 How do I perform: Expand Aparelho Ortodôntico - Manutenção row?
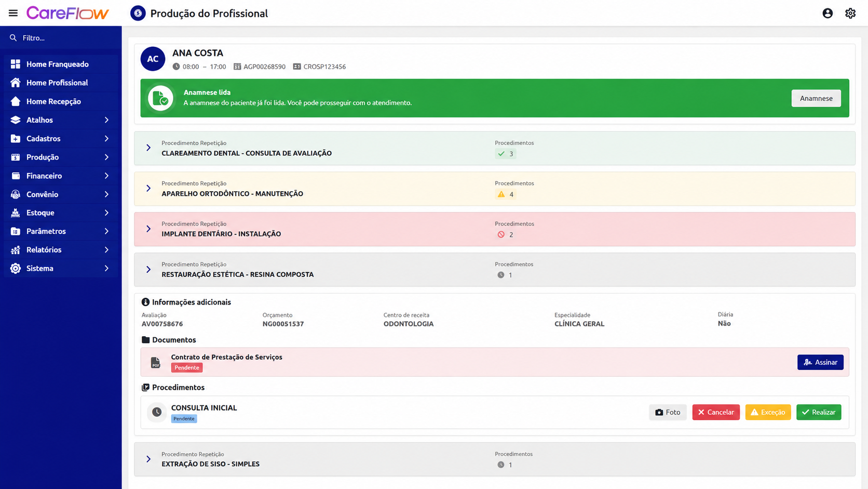point(148,188)
